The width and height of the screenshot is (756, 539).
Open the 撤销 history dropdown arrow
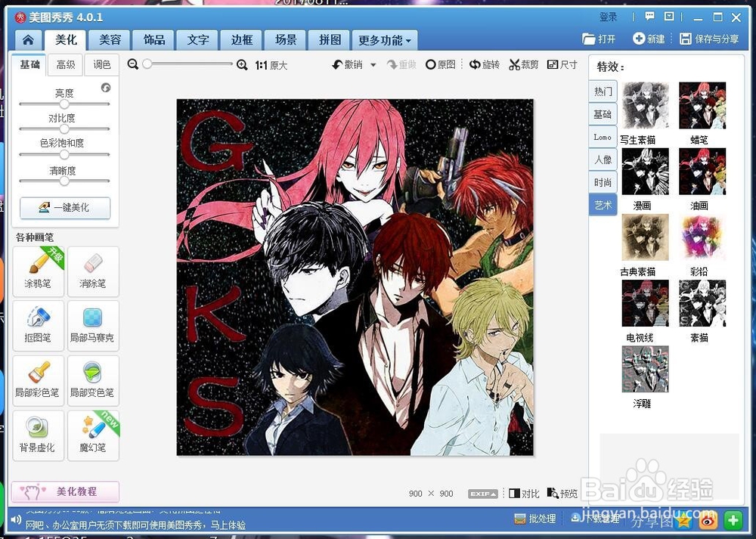tap(373, 64)
